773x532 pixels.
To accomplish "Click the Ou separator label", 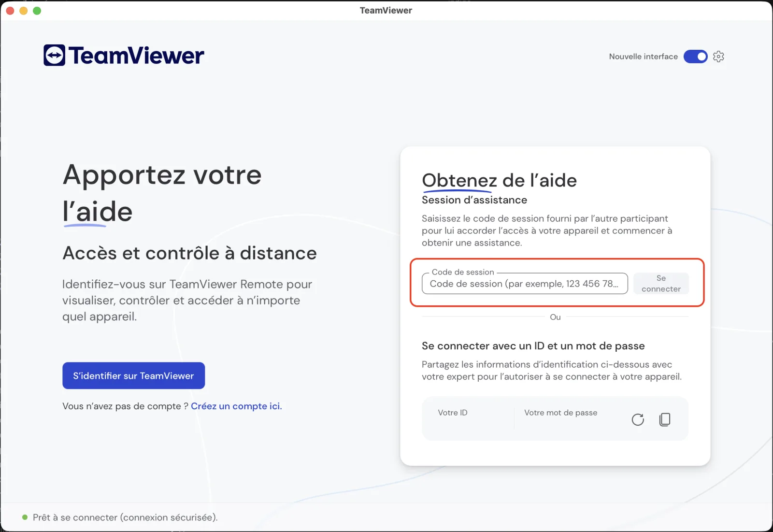I will [555, 317].
